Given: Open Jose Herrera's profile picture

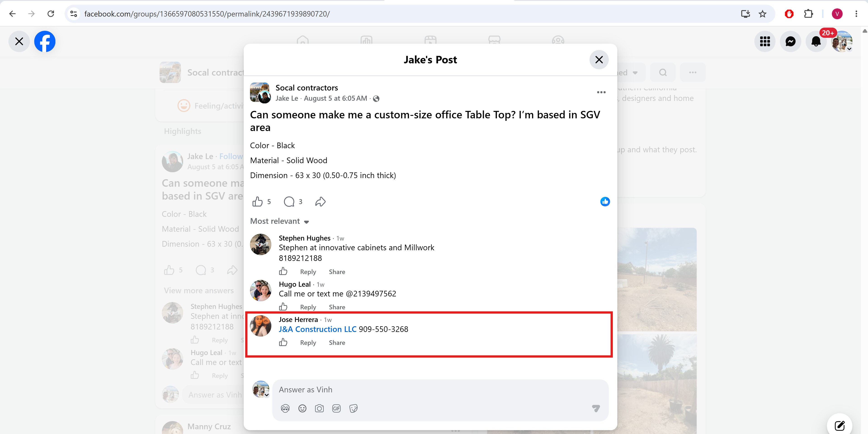Looking at the screenshot, I should coord(260,326).
